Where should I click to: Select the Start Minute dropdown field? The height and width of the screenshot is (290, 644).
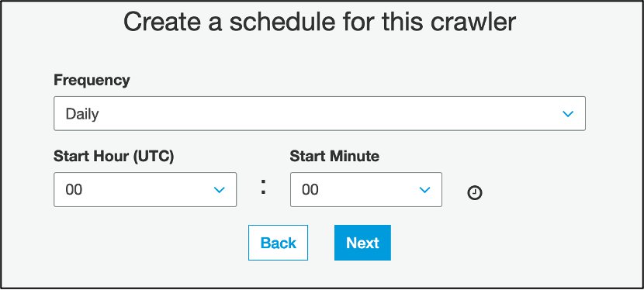point(366,189)
